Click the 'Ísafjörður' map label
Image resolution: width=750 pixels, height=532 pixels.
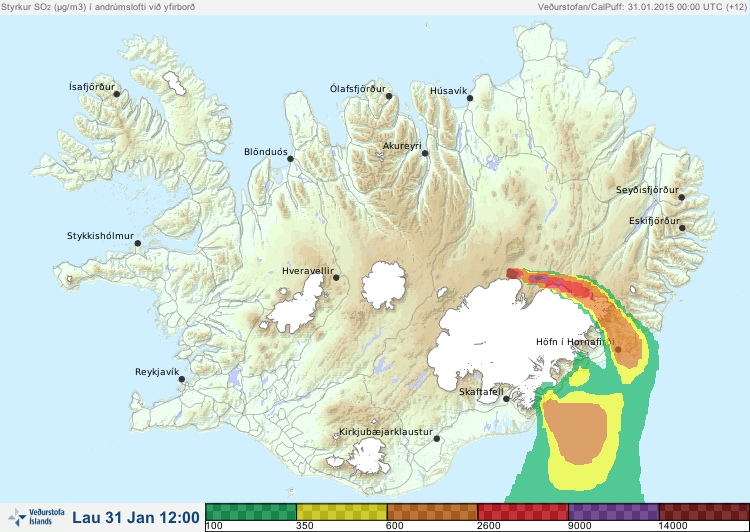click(92, 87)
